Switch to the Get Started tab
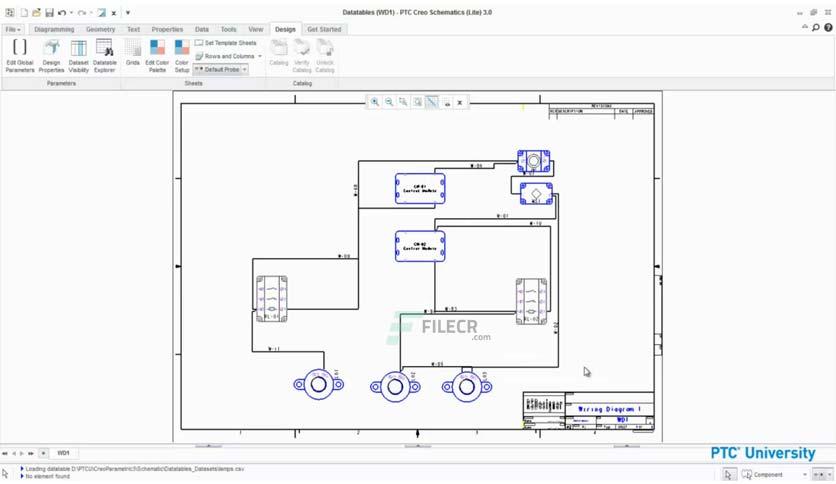Image resolution: width=836 pixels, height=484 pixels. (324, 29)
